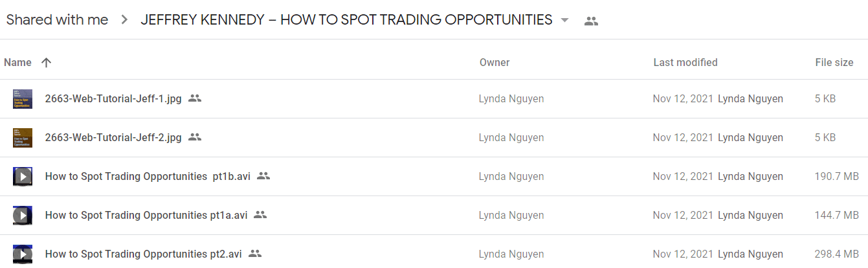
Task: Click the pt2.avi video play icon
Action: (23, 254)
